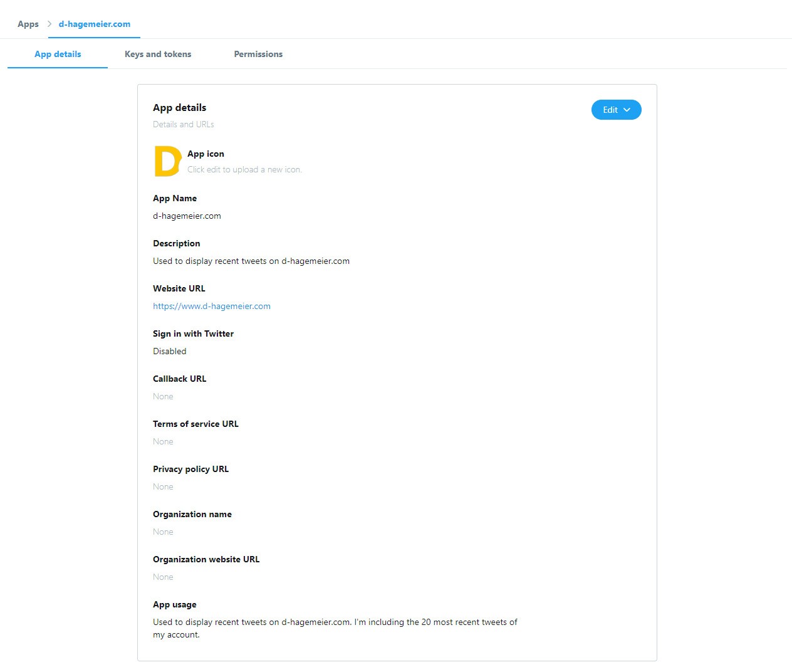The image size is (792, 672).
Task: Click the Organization name None entry
Action: [163, 532]
